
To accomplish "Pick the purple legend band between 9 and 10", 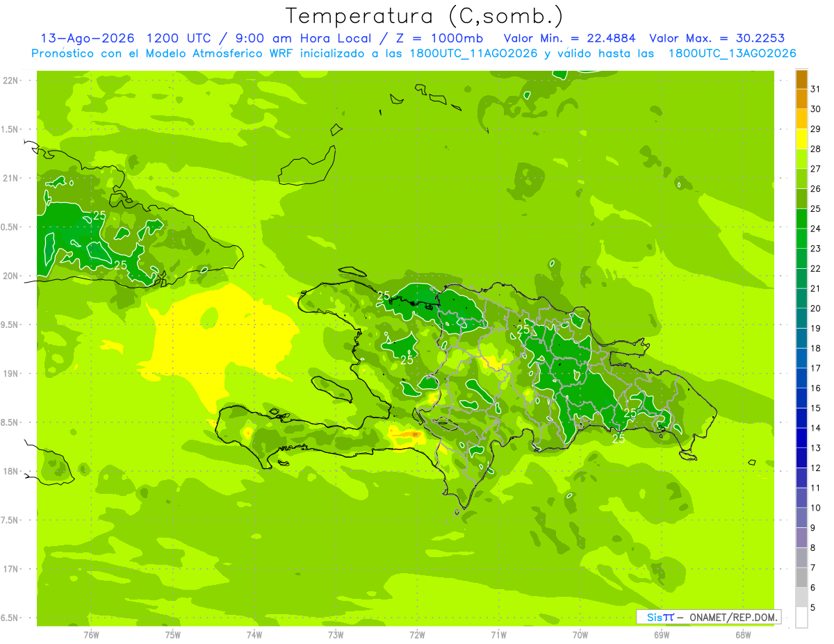I will [801, 518].
